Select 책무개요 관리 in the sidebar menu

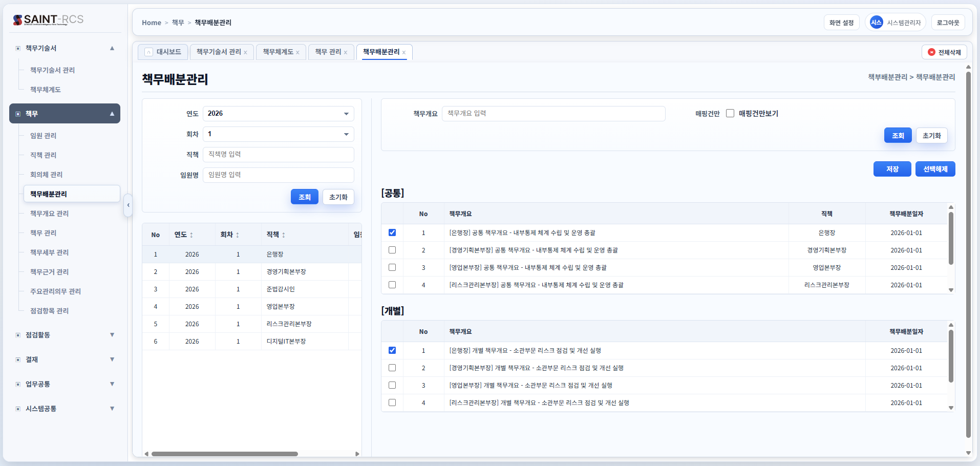tap(49, 214)
